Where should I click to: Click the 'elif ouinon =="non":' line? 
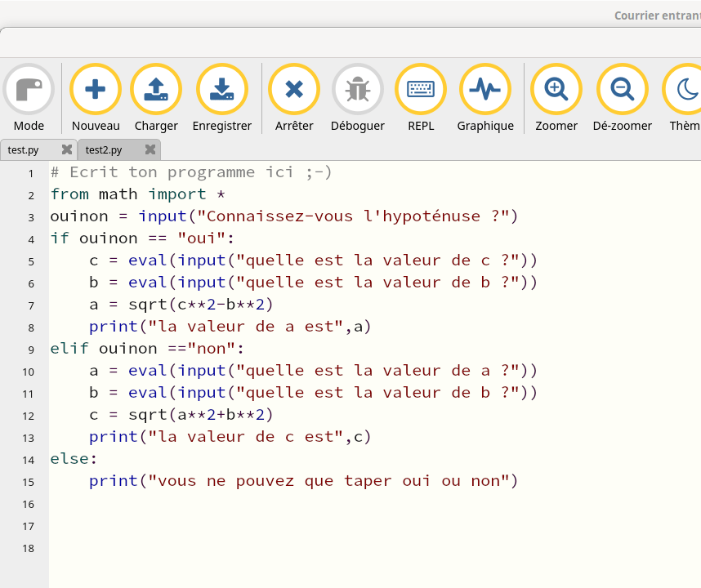(147, 349)
